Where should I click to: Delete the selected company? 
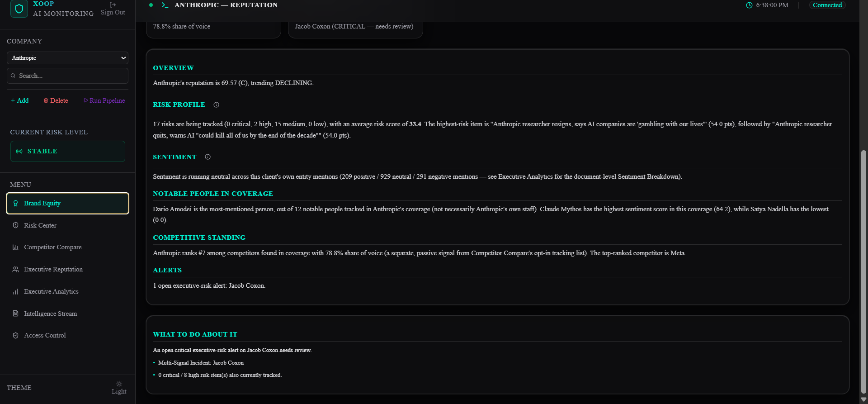[x=56, y=100]
